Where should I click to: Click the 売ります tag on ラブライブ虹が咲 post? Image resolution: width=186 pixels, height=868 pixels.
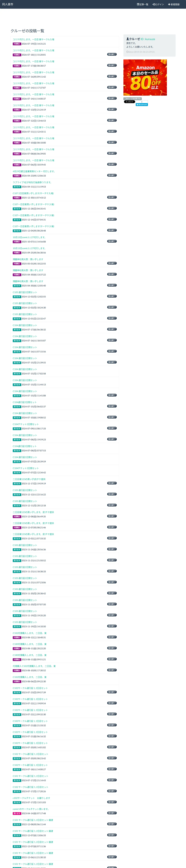coord(17,187)
